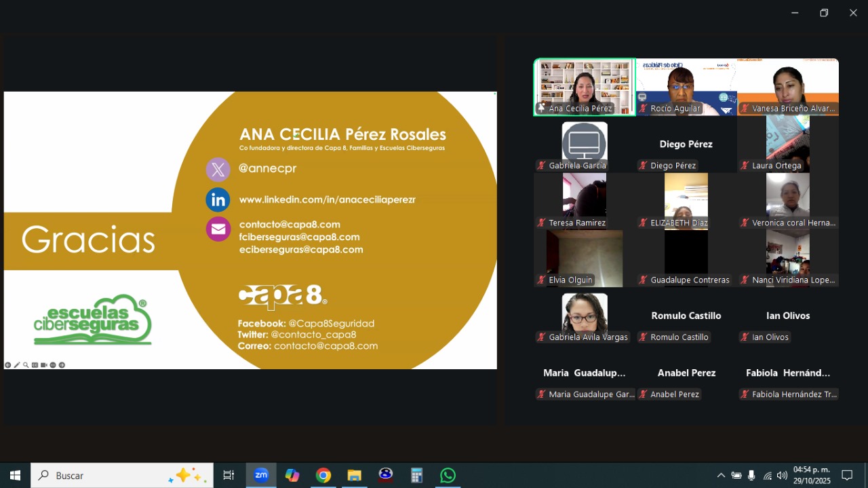Click the ANA CECILIA Pérez Rosales title
Screen dimensions: 868x488
342,134
